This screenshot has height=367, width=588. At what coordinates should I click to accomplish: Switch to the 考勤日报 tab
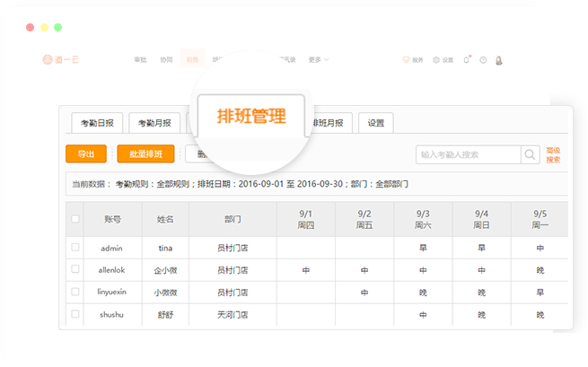(97, 123)
